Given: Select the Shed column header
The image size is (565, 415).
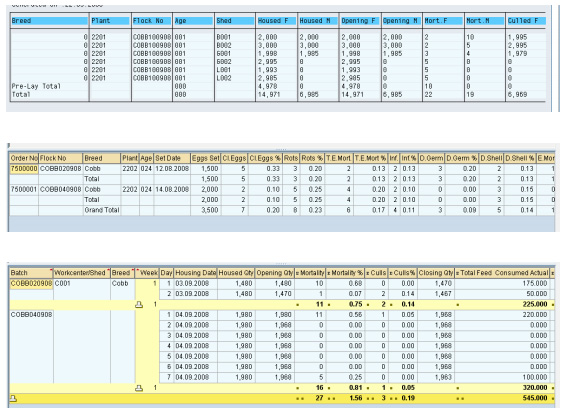Looking at the screenshot, I should pyautogui.click(x=235, y=21).
